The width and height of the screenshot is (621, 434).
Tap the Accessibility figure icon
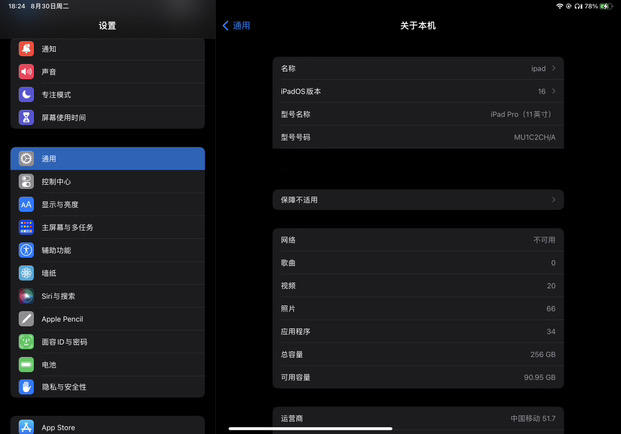[x=26, y=250]
